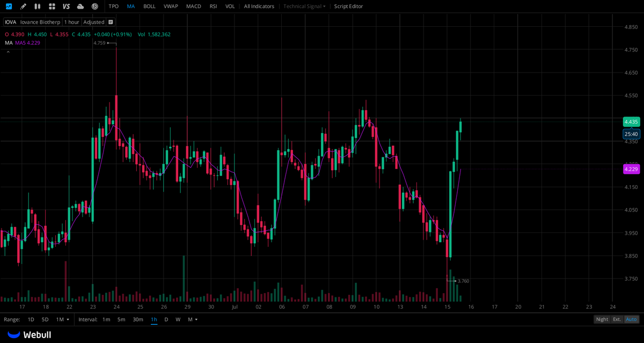
Task: Click the 4.435 current price tag
Action: pyautogui.click(x=631, y=122)
